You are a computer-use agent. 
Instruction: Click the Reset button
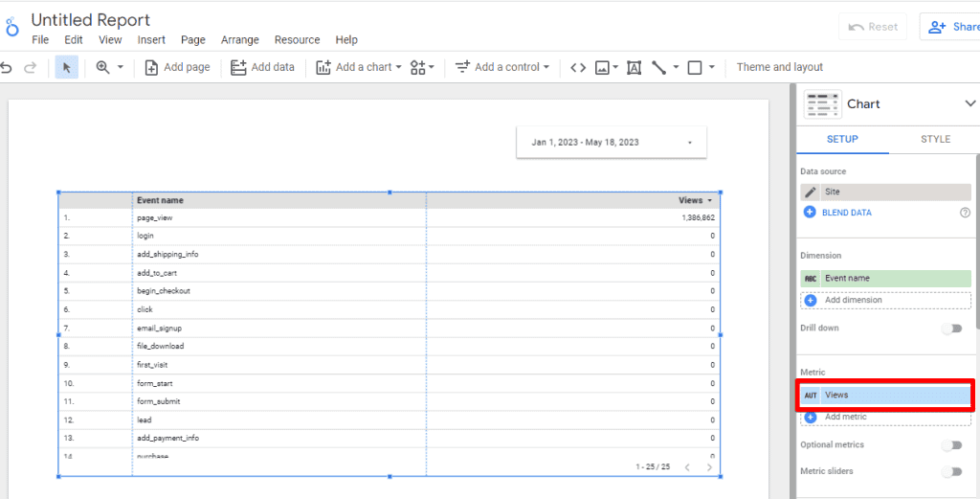873,27
